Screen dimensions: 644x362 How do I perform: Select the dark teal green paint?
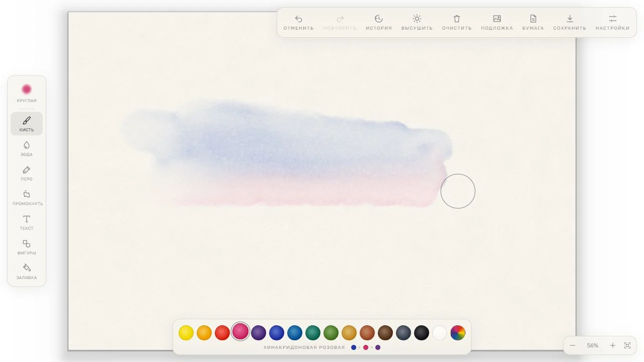point(313,333)
